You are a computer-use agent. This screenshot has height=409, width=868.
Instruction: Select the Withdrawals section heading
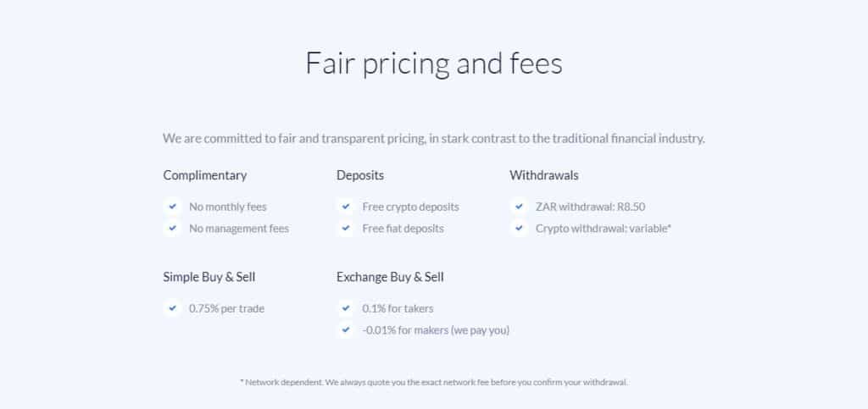[x=544, y=175]
